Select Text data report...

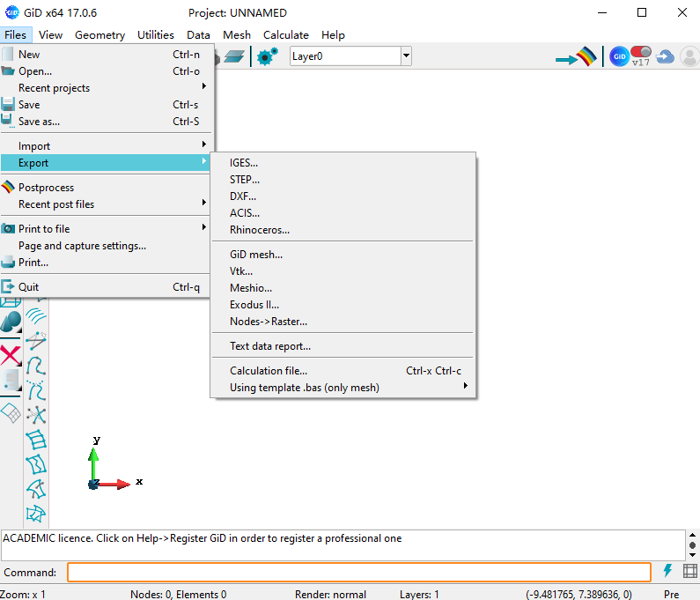coord(343,345)
